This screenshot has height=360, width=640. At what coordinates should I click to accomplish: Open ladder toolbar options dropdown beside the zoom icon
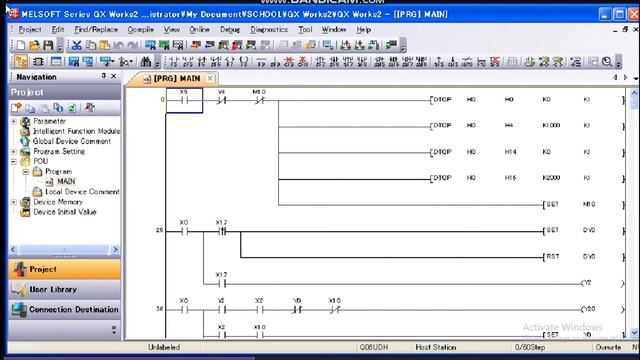[x=619, y=62]
